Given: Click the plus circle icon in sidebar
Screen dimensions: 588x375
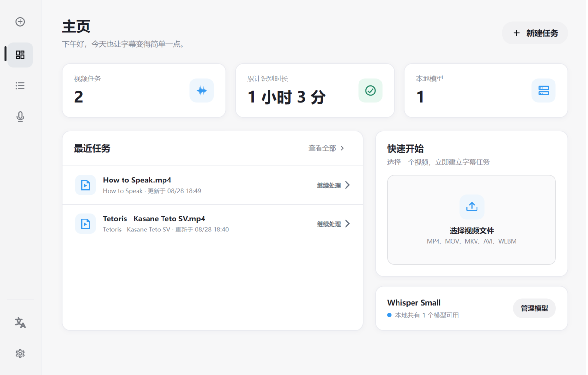Looking at the screenshot, I should [20, 22].
